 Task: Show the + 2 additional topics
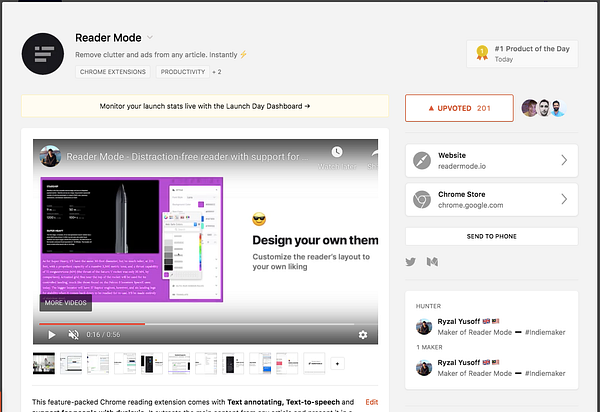pos(217,72)
